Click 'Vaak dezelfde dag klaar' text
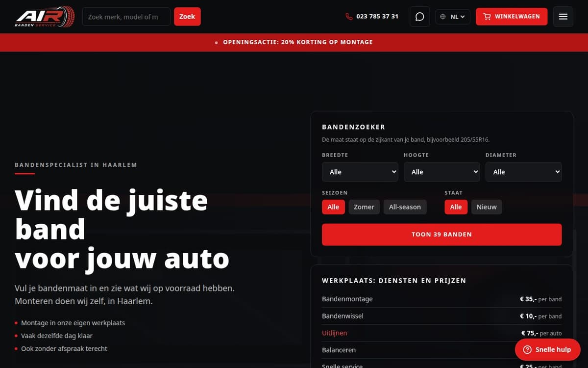This screenshot has height=368, width=588. 57,336
